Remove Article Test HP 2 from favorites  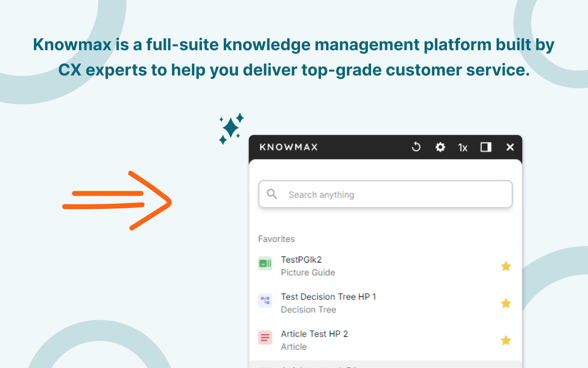tap(506, 340)
